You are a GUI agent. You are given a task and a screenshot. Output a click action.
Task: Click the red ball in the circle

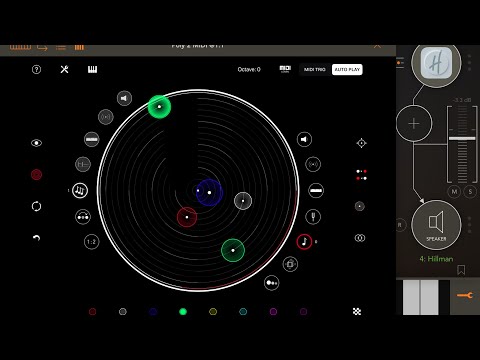point(187,217)
